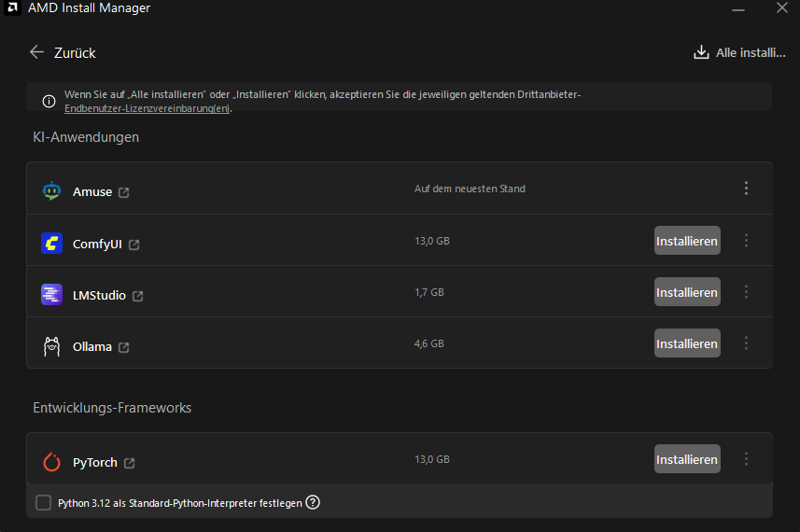Click the KI-Anwendungen section heading
This screenshot has width=800, height=532.
tap(86, 137)
